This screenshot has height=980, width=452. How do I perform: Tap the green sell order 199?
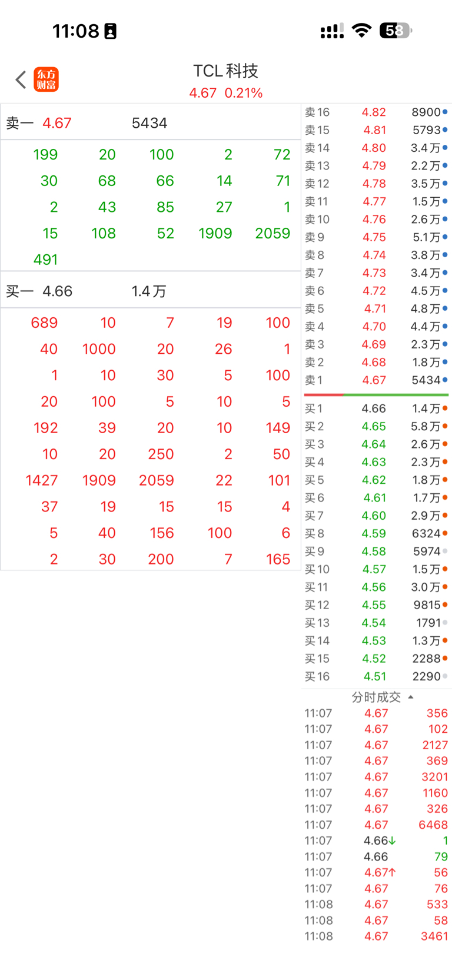pyautogui.click(x=45, y=154)
